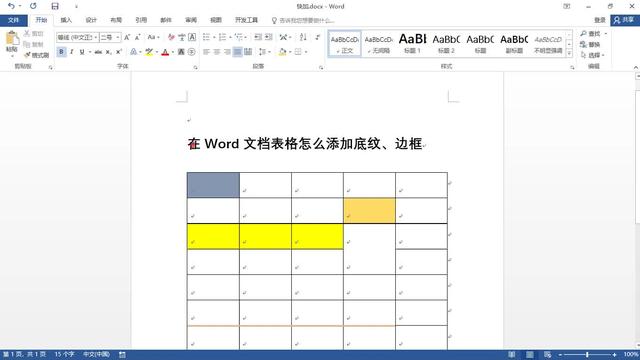Click the red font color button
Image resolution: width=640 pixels, height=360 pixels.
[x=165, y=52]
